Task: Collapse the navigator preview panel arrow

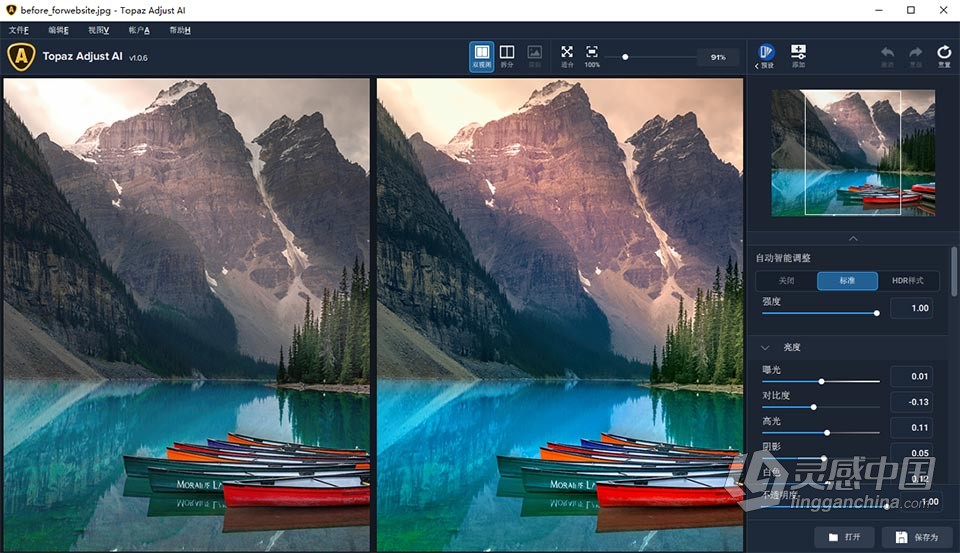Action: pyautogui.click(x=852, y=239)
